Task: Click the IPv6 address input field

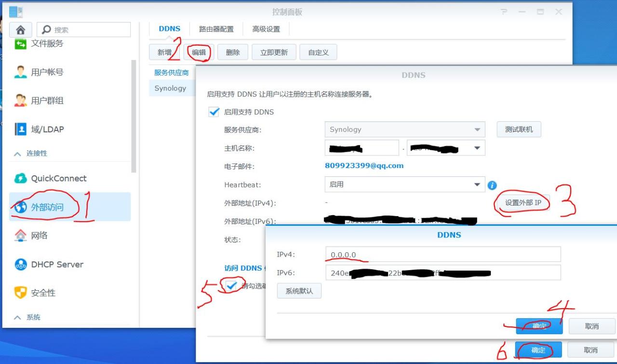Action: [443, 273]
